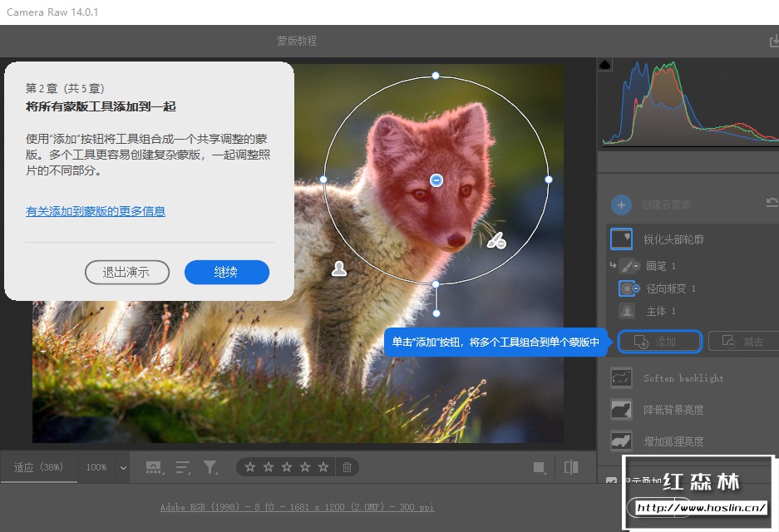The height and width of the screenshot is (532, 779).
Task: Select the 锐化头部轮廓 mask thumbnail
Action: [x=621, y=239]
